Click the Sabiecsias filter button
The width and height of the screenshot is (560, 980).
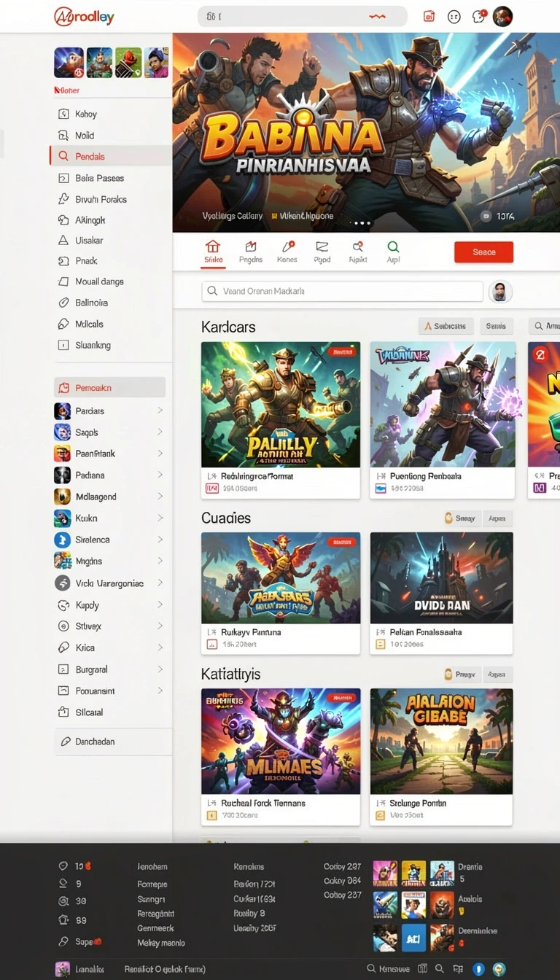pos(446,326)
